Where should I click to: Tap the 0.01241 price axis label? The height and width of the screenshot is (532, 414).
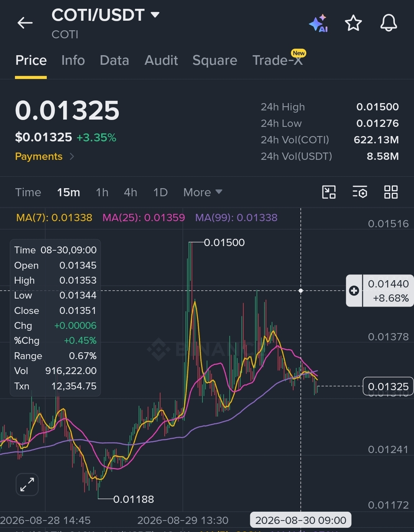click(388, 450)
